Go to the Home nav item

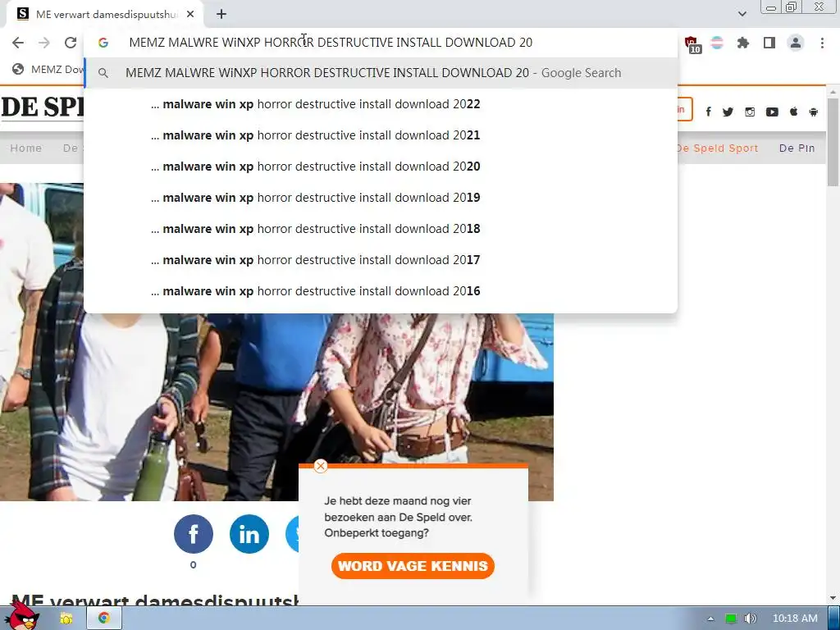[x=25, y=148]
